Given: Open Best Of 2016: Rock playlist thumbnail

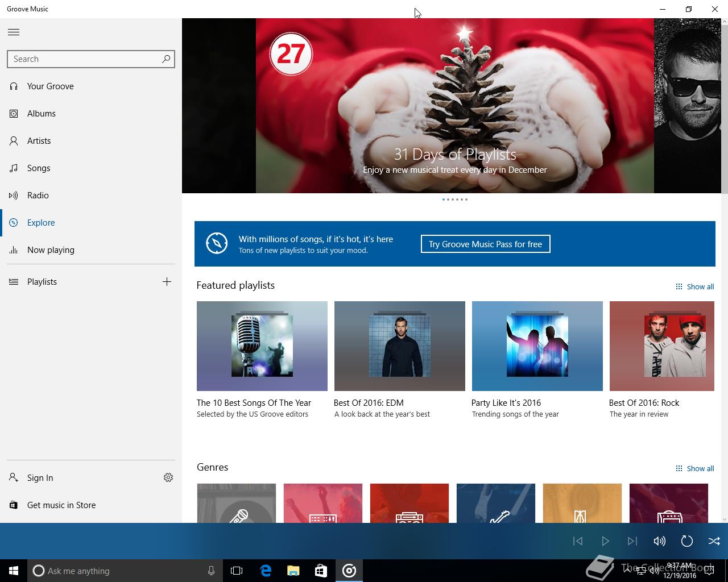Looking at the screenshot, I should [662, 346].
